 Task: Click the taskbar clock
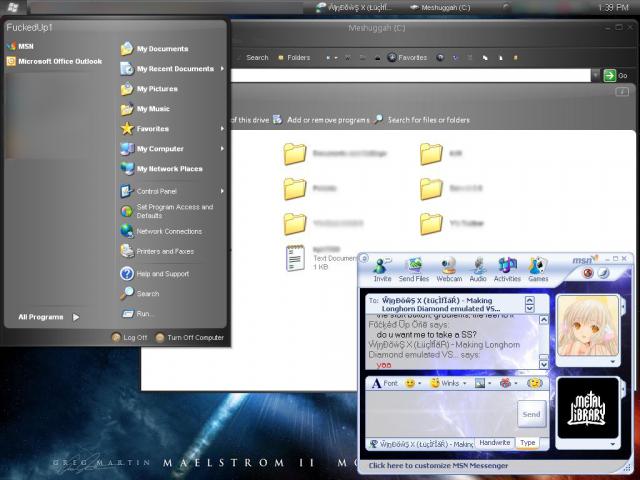[613, 7]
